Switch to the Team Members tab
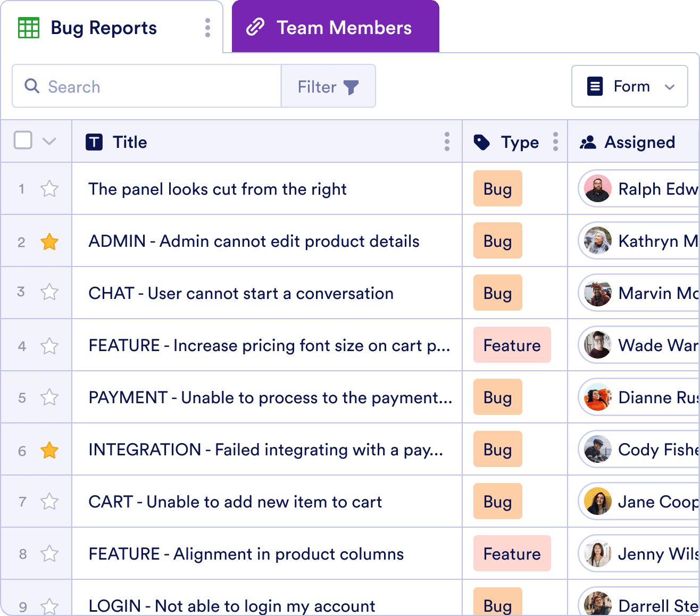 click(344, 28)
